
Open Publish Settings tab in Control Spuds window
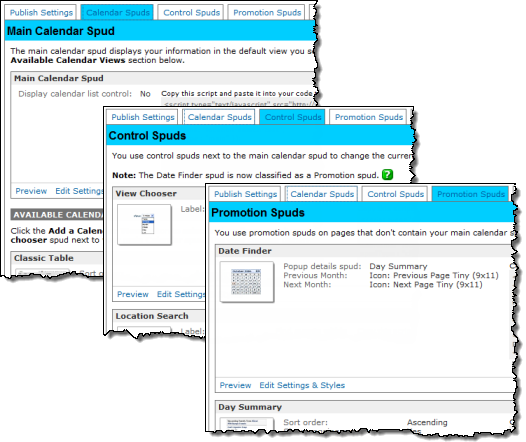click(143, 117)
